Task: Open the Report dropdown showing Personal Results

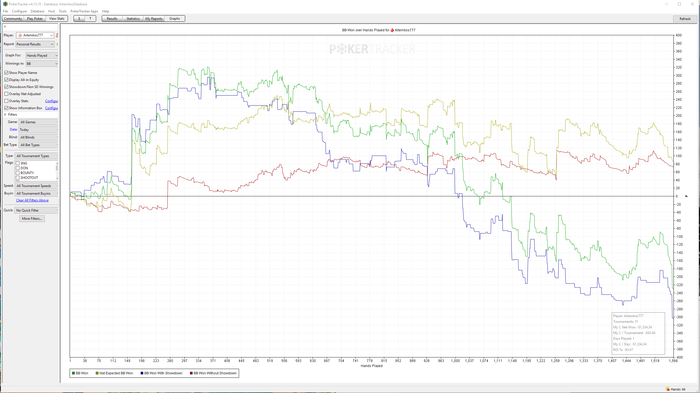Action: click(35, 44)
